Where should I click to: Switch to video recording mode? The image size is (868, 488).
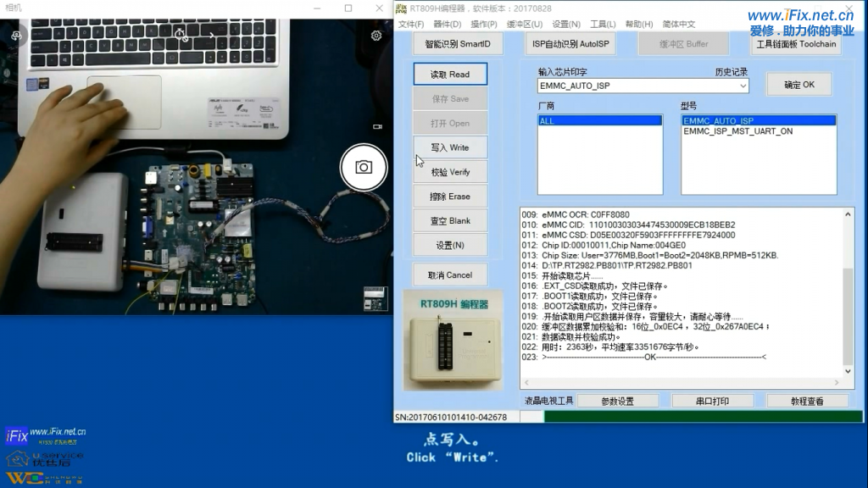(x=377, y=126)
